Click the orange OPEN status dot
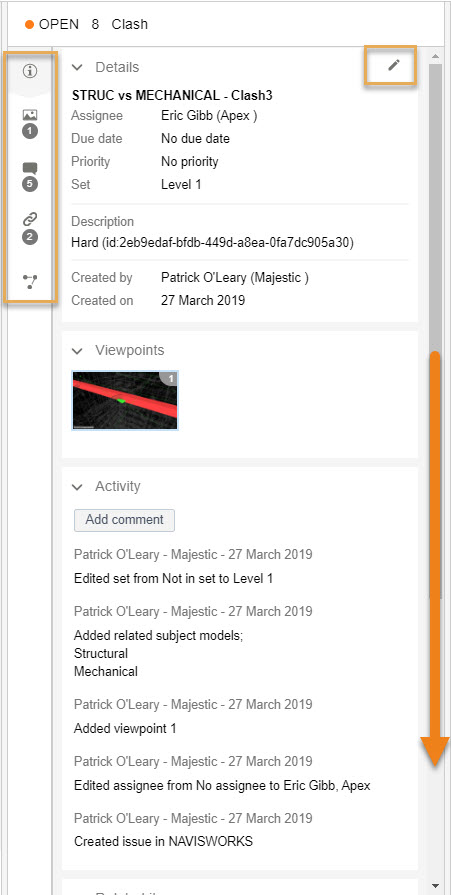The width and height of the screenshot is (451, 895). point(30,25)
